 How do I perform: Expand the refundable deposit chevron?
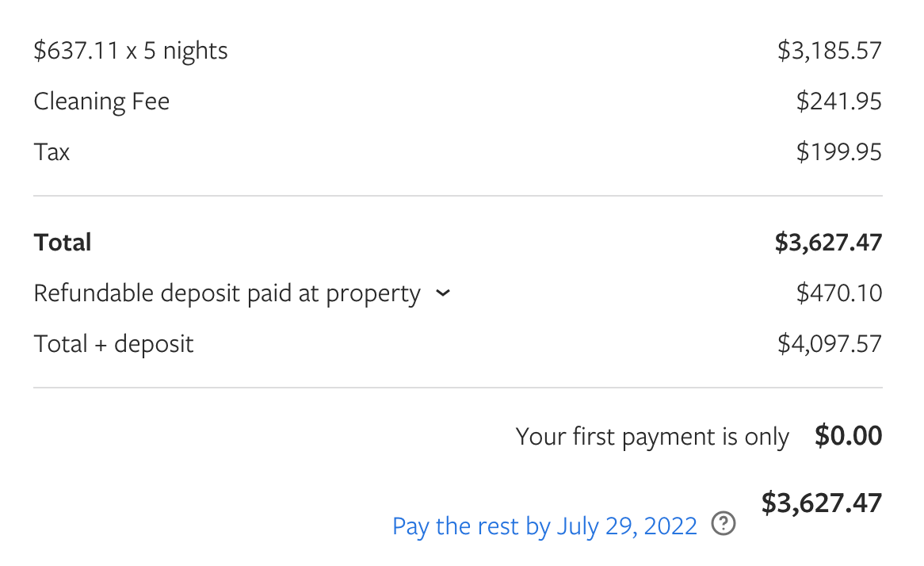point(443,293)
